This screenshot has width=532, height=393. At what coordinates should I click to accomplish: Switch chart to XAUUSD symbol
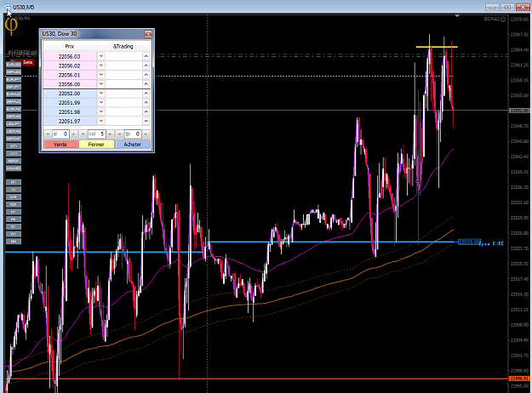click(14, 168)
